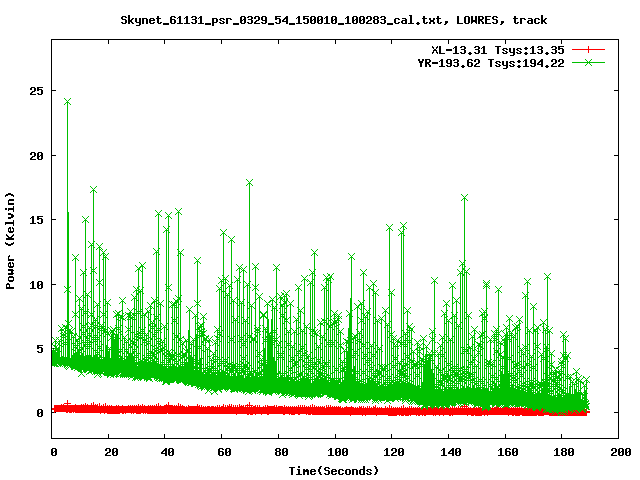Click the 100 tick label on the x-axis

(336, 452)
